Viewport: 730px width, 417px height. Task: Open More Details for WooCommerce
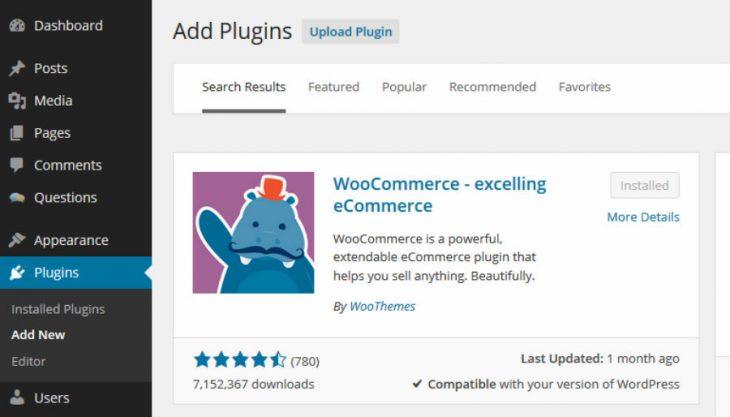pyautogui.click(x=643, y=217)
